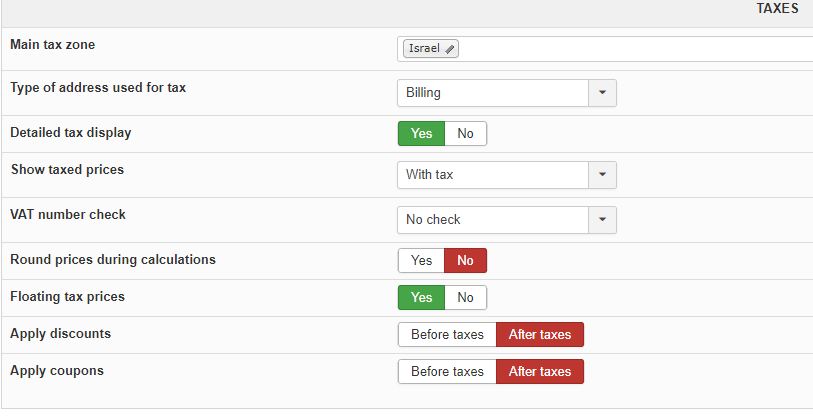Disable Floating tax prices with No
The height and width of the screenshot is (420, 813).
[x=466, y=298]
